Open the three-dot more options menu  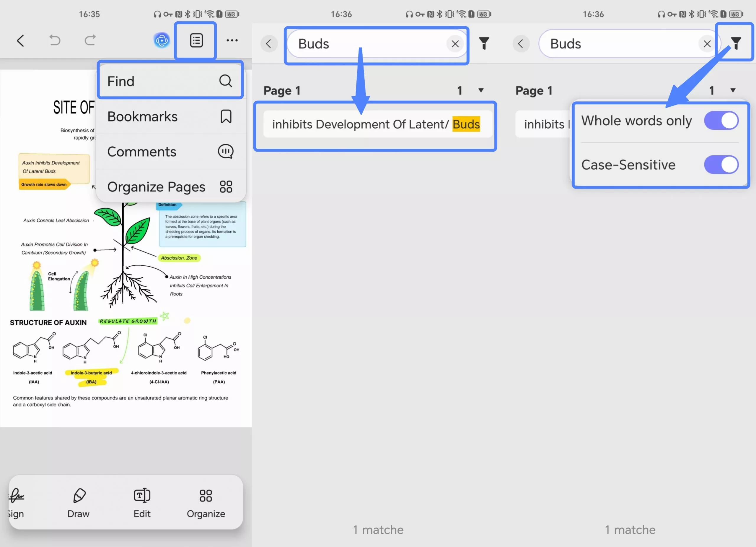pyautogui.click(x=232, y=40)
